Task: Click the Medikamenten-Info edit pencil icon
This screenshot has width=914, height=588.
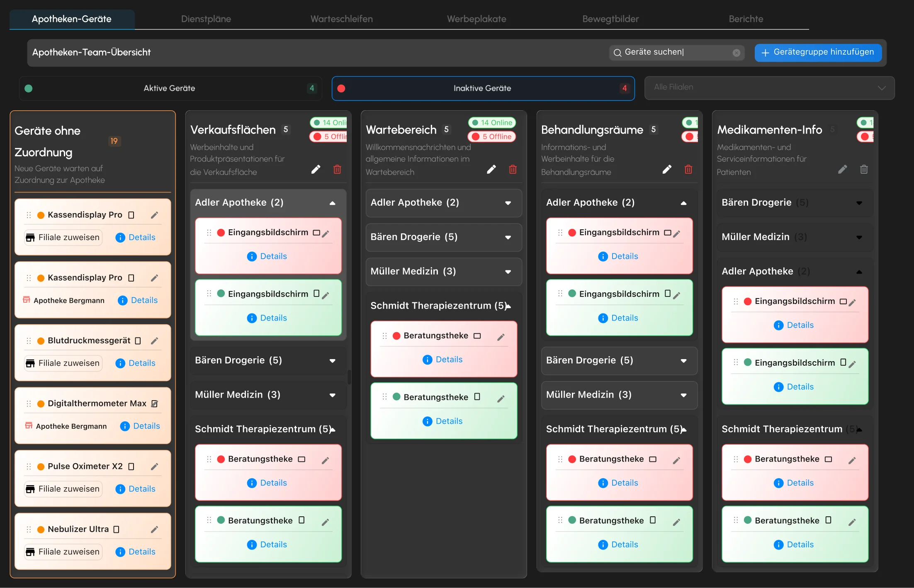Action: pyautogui.click(x=842, y=169)
